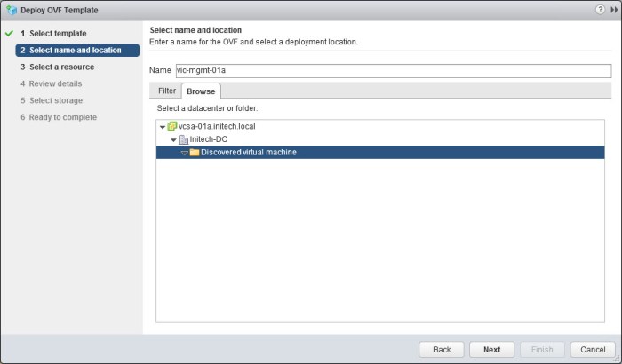
Task: Click the vCenter server icon for vcsa-01a.initech.local
Action: tap(172, 127)
